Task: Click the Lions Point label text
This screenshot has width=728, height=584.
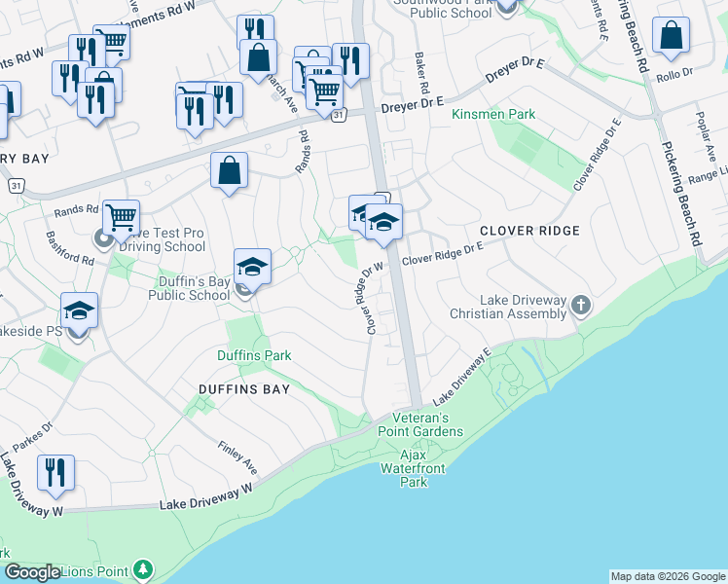Action: point(94,571)
